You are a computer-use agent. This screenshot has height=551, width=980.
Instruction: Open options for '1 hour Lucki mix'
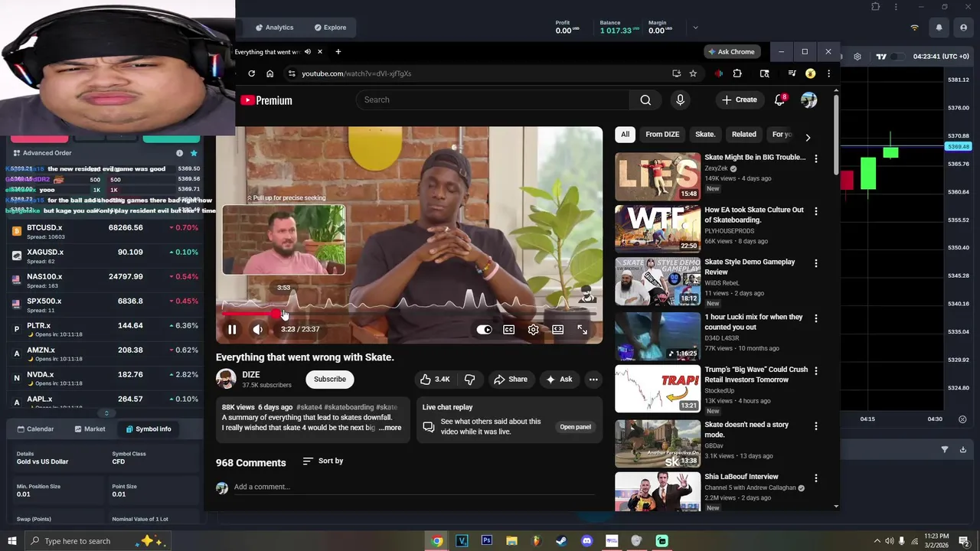coord(816,318)
